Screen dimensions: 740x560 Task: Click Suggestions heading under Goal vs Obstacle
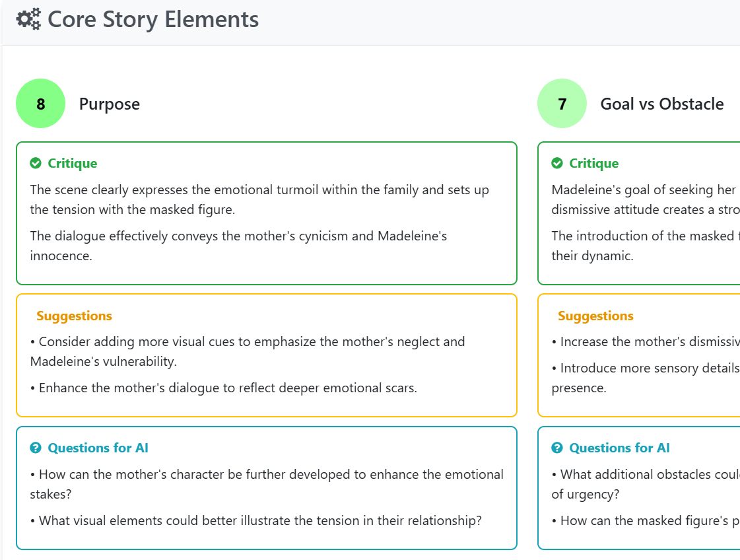coord(595,316)
